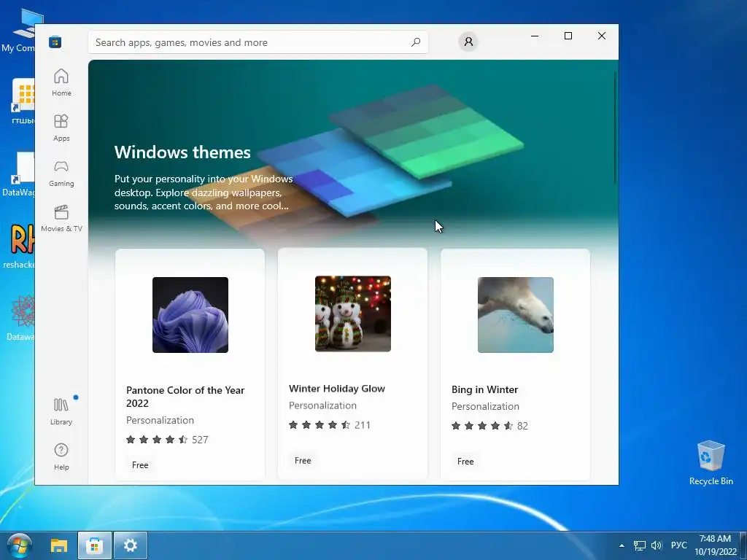747x560 pixels.
Task: Click the taskbar clock showing 7:48 AM
Action: coord(715,545)
